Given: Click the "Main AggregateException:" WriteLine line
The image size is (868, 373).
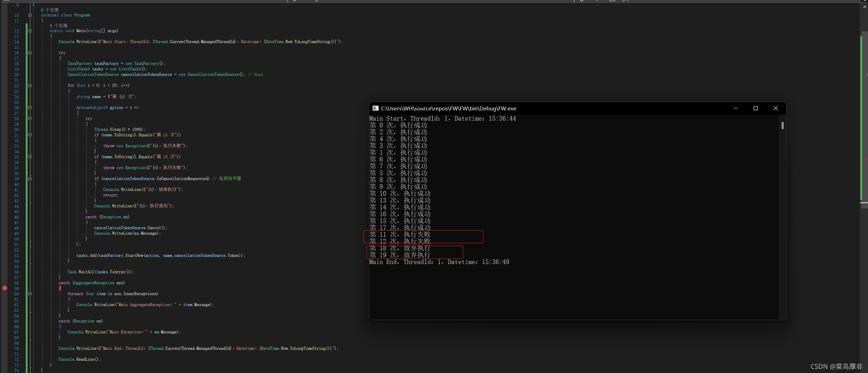Looking at the screenshot, I should pyautogui.click(x=145, y=305).
